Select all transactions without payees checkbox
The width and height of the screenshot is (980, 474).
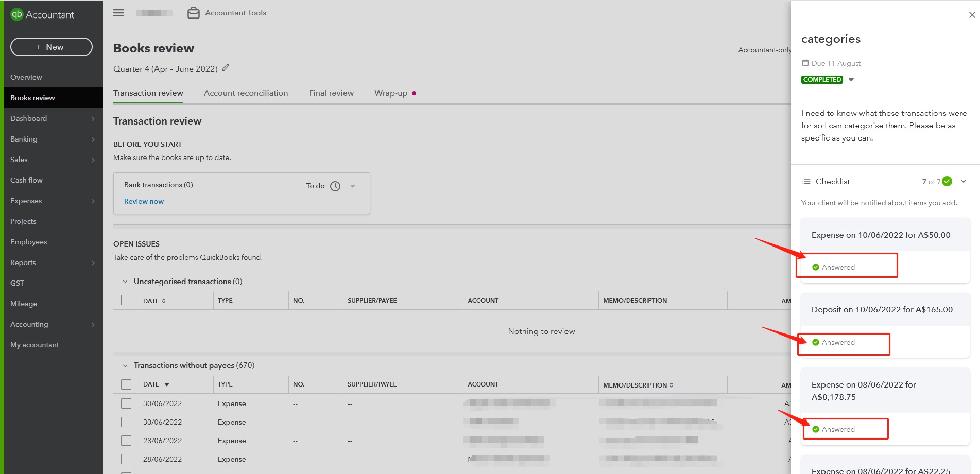pyautogui.click(x=126, y=384)
